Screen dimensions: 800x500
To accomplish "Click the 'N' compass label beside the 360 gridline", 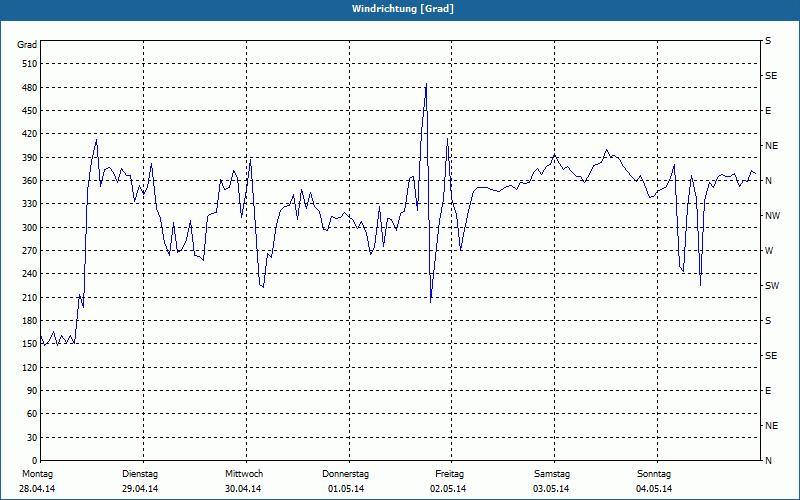I will click(x=769, y=181).
